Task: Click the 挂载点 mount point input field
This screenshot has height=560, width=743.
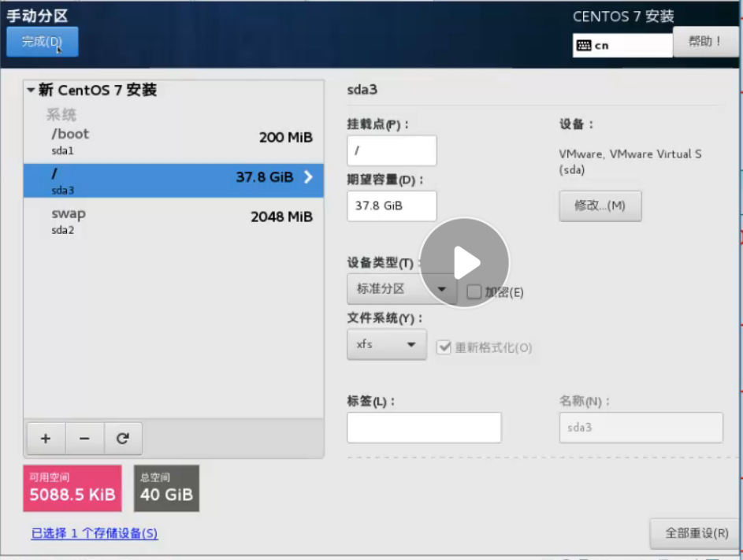Action: (x=392, y=150)
